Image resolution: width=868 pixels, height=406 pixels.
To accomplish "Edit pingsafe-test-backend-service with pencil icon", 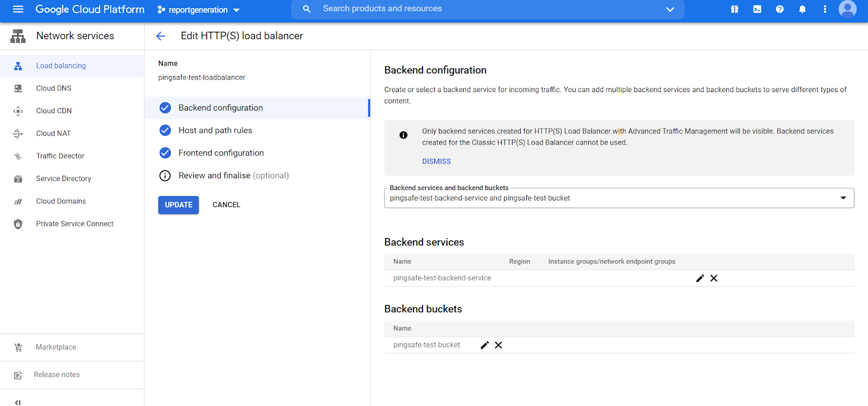I will tap(700, 278).
